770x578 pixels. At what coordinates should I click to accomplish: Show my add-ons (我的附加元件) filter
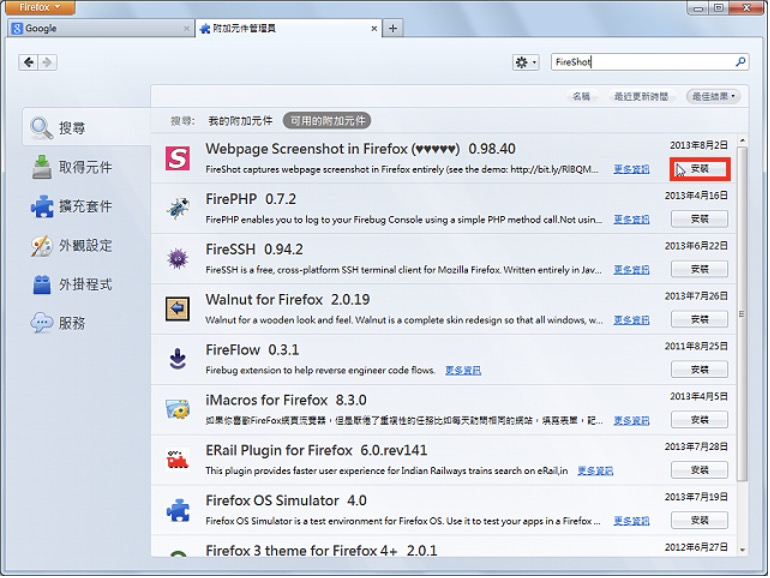[240, 121]
